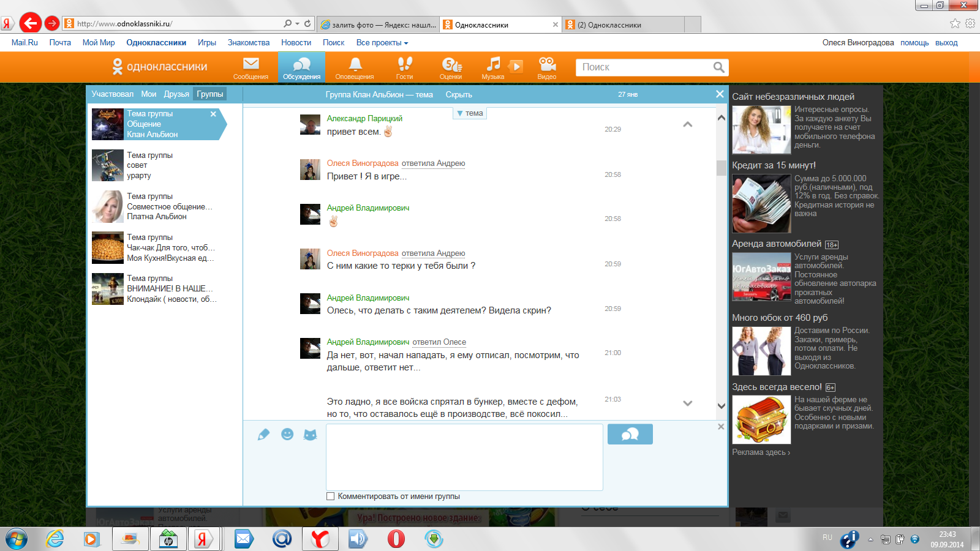
Task: Click RU language indicator in tray
Action: tap(827, 538)
